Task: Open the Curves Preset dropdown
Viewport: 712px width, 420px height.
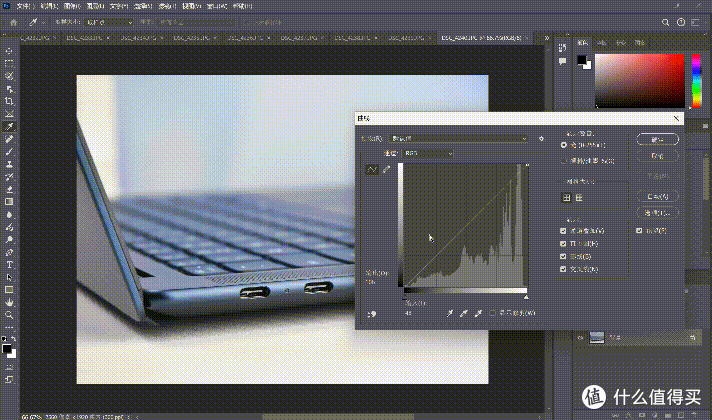Action: [458, 138]
